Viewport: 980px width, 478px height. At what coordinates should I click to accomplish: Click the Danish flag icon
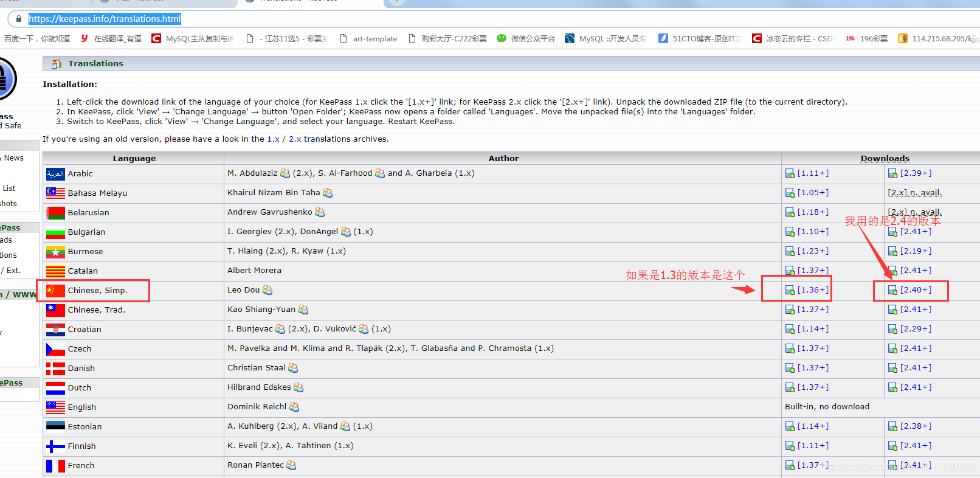point(55,369)
